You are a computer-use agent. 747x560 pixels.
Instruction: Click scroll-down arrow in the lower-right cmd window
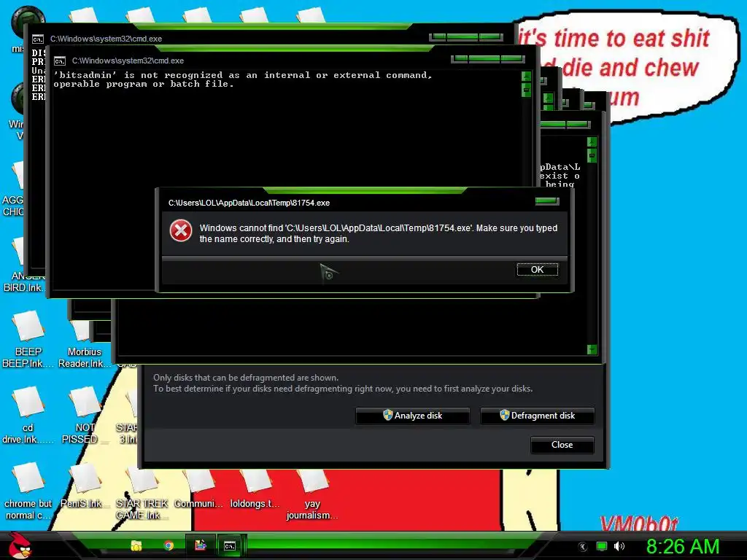592,350
